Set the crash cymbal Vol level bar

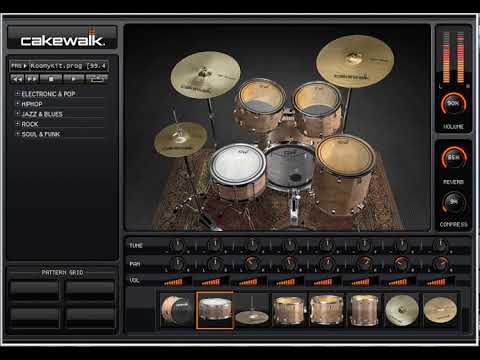point(402,282)
